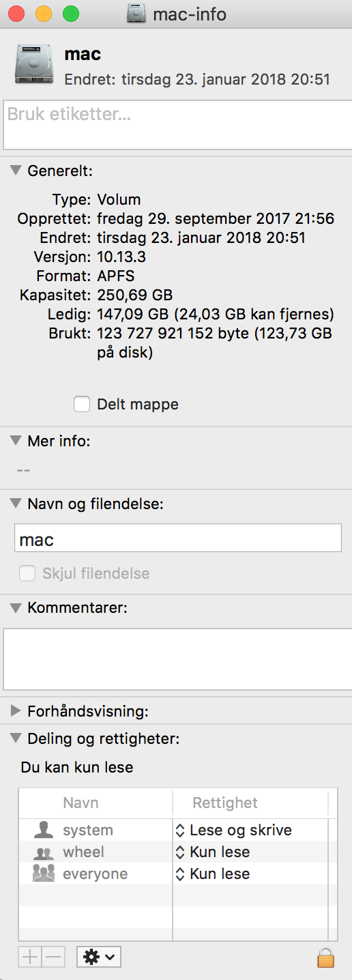Select the wheel group icon
This screenshot has height=980, width=352.
[44, 852]
